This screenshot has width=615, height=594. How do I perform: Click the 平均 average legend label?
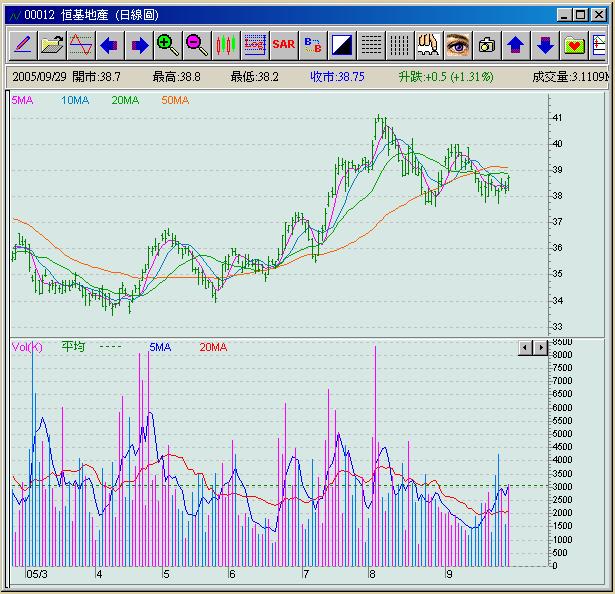pos(73,347)
